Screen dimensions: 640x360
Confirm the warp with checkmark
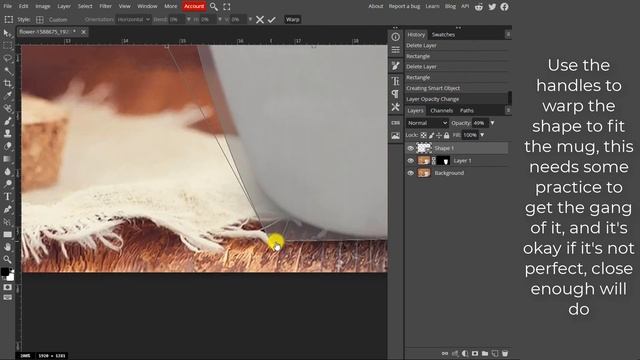(271, 20)
